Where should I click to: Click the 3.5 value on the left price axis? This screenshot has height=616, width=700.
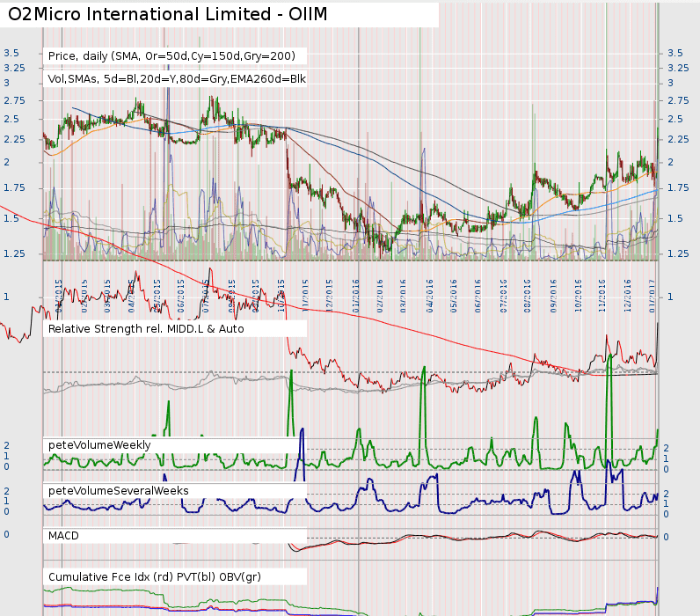coord(11,53)
